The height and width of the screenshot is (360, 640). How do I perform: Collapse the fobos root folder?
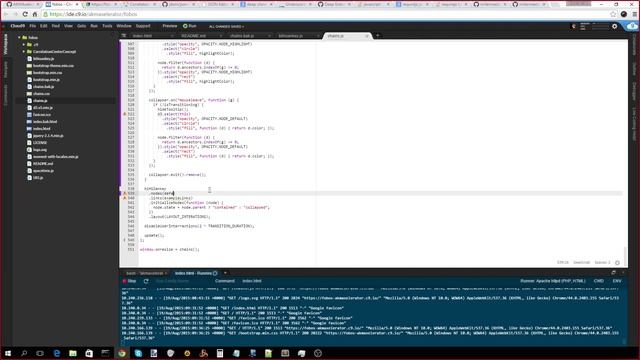coord(19,38)
